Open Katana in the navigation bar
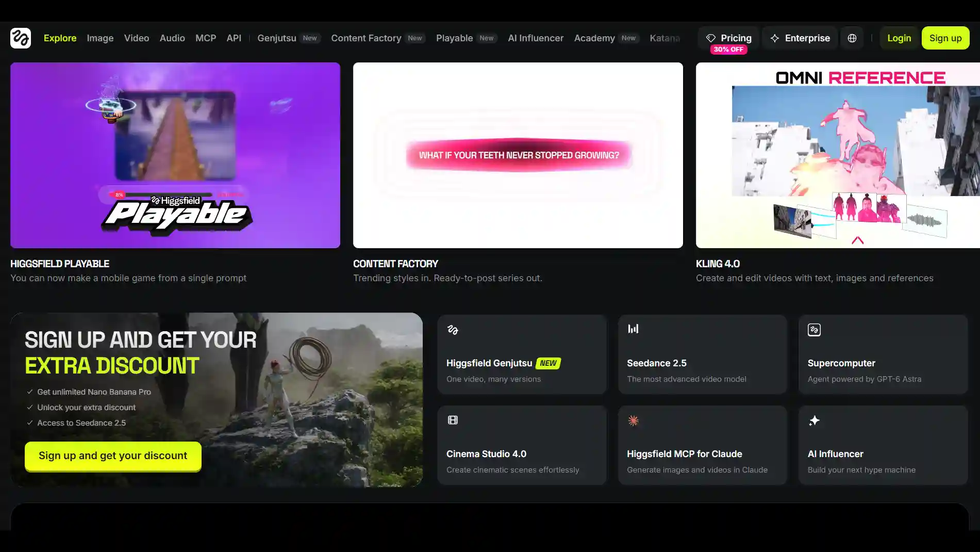The image size is (980, 552). (x=665, y=38)
